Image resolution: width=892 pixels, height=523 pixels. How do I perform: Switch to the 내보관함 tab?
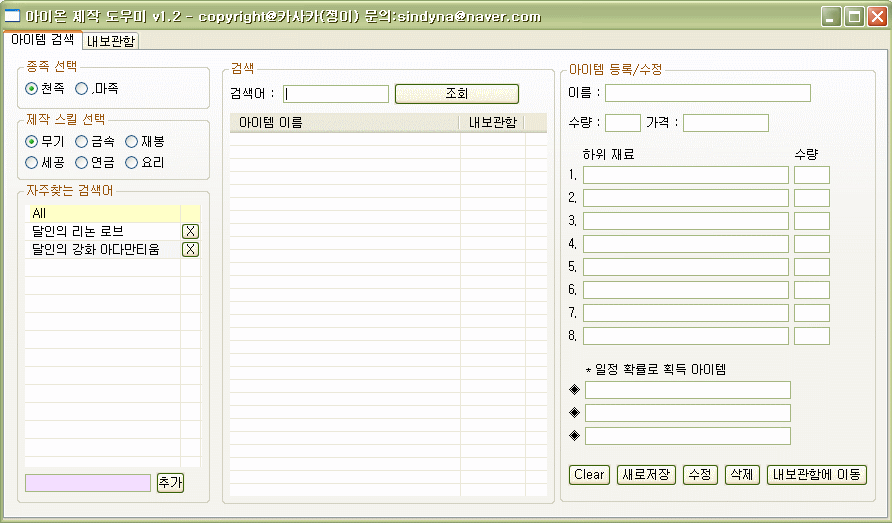(x=111, y=41)
